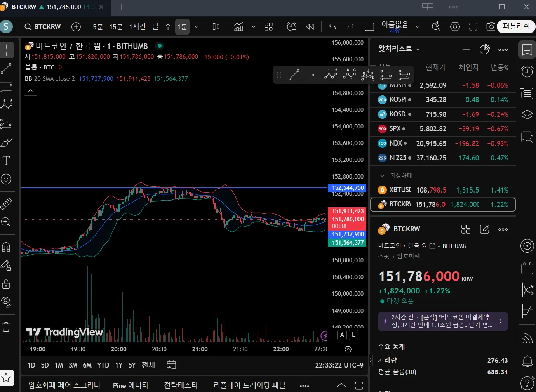Open the notifications bell panel

tap(527, 361)
